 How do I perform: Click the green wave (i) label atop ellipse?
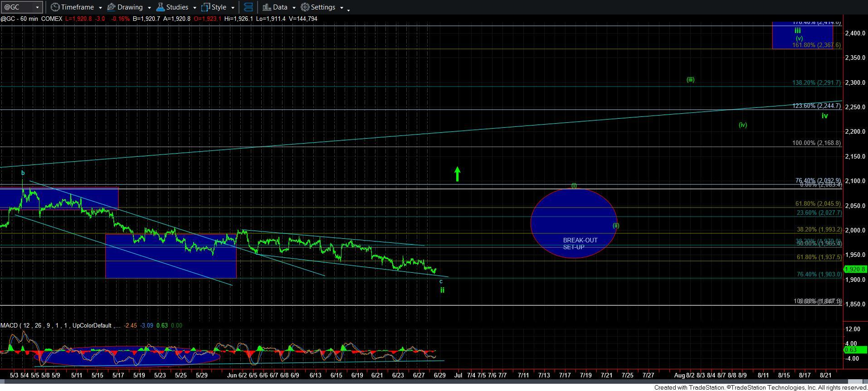coord(574,185)
